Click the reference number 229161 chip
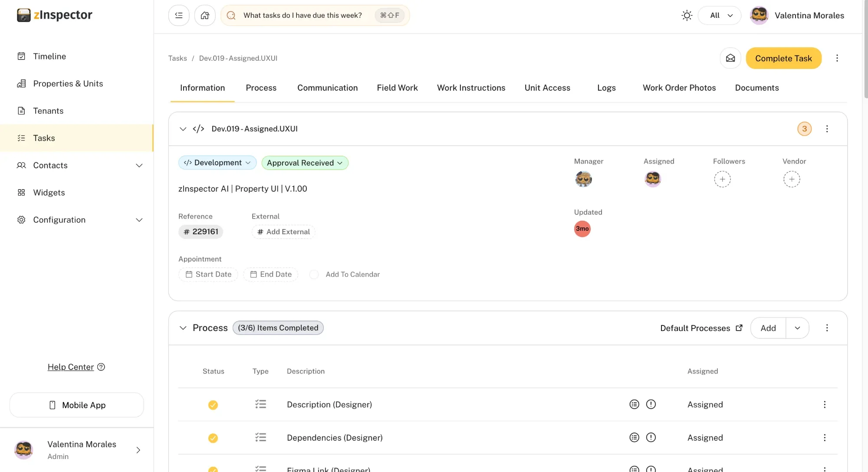The height and width of the screenshot is (472, 868). coord(201,232)
